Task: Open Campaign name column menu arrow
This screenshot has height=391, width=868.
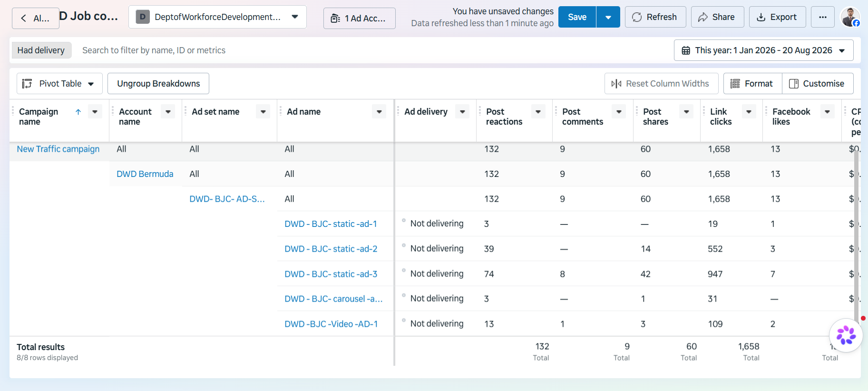Action: 95,112
